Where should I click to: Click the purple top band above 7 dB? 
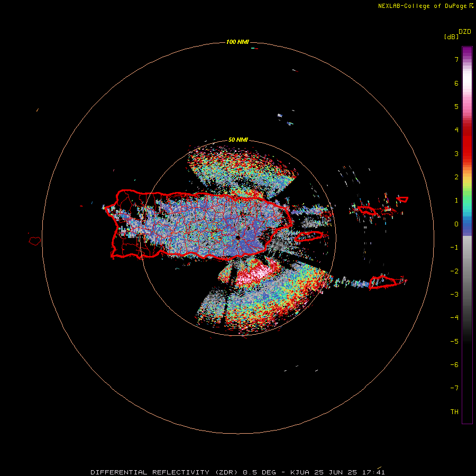click(467, 52)
